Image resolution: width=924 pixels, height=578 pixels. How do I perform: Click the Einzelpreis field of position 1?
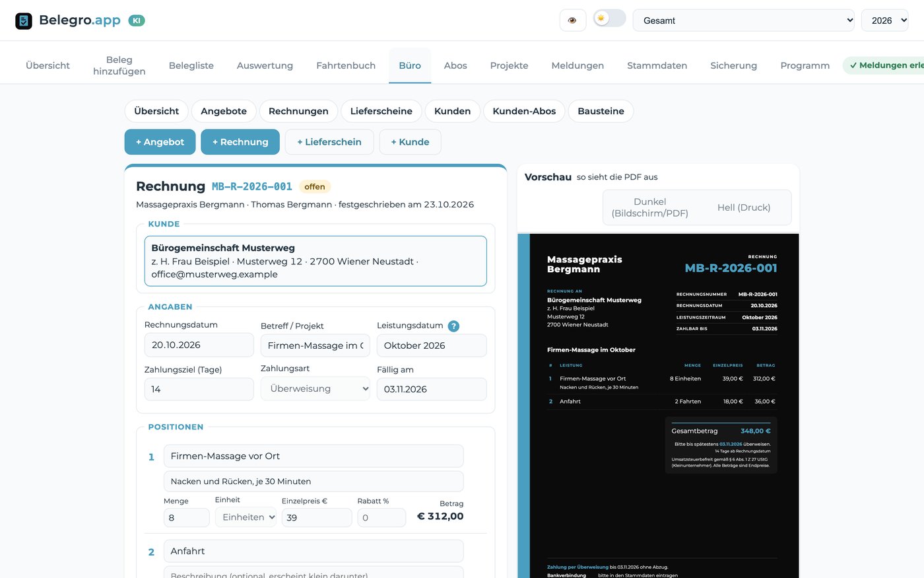coord(317,517)
